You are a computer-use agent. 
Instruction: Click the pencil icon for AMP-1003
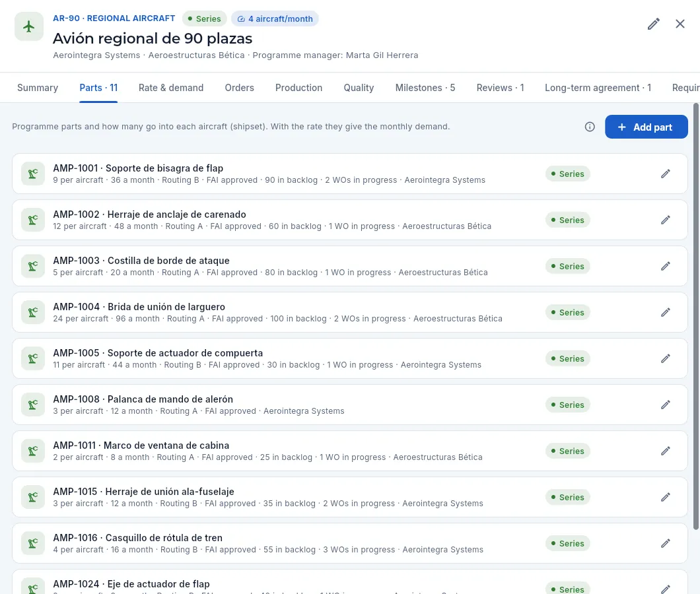tap(666, 266)
